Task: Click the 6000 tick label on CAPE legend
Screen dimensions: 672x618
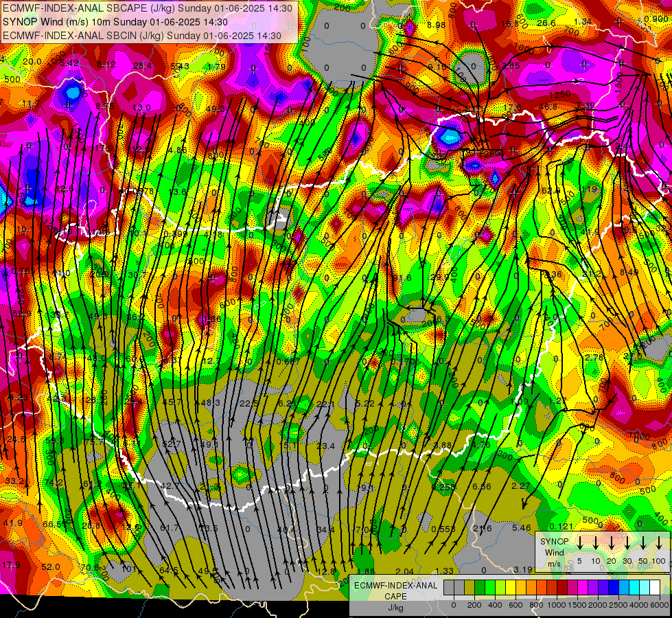Action: click(x=660, y=605)
